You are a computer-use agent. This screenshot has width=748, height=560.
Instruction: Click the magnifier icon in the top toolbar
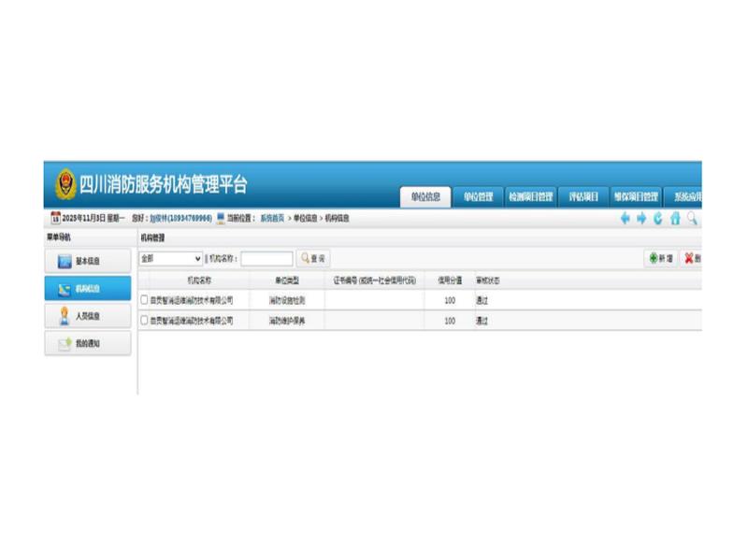click(692, 219)
